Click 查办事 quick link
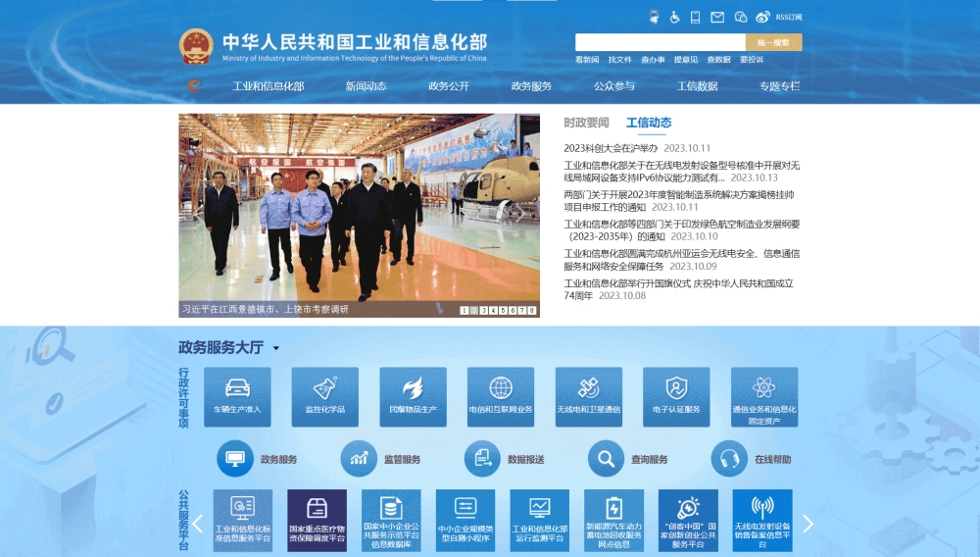Image resolution: width=980 pixels, height=557 pixels. [653, 60]
